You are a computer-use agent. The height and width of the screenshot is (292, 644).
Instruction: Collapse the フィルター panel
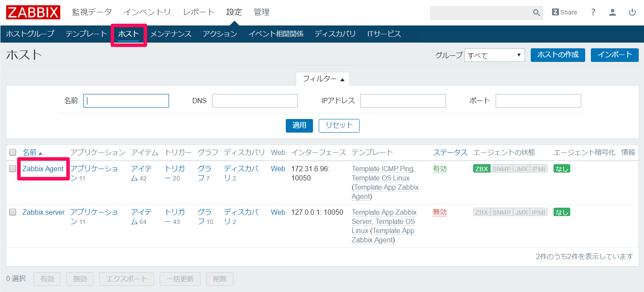323,79
